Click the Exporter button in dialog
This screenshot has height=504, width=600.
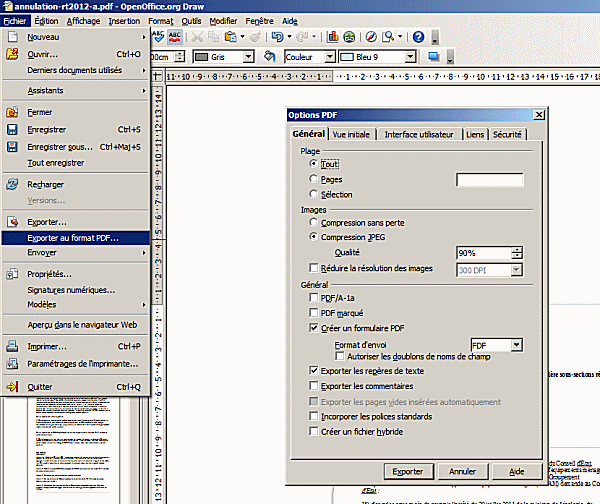pyautogui.click(x=408, y=471)
